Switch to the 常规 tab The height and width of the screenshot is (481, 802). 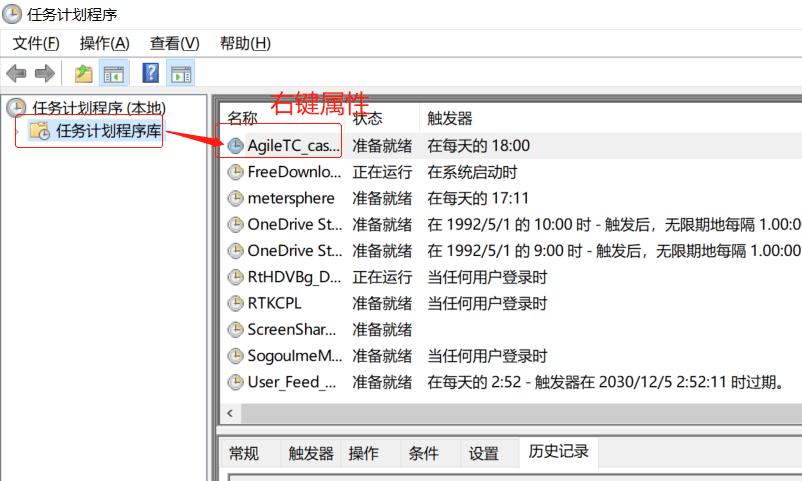[x=244, y=453]
